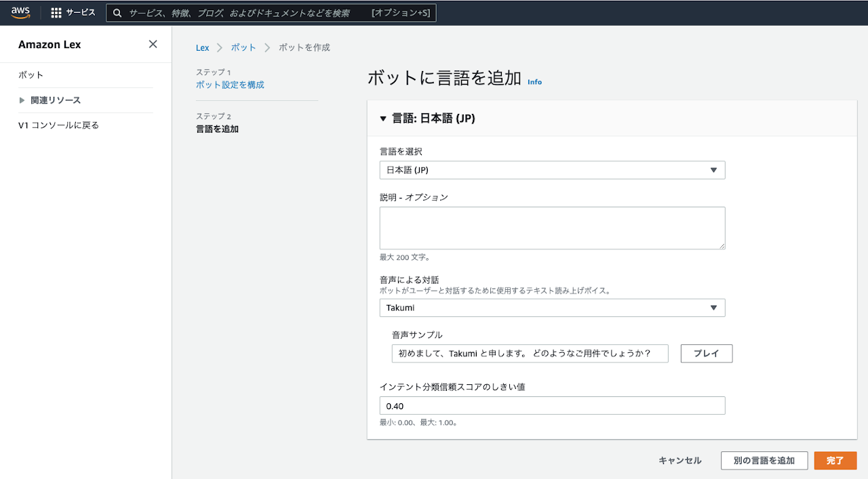The image size is (868, 479).
Task: Click the orange 完了 button
Action: [835, 461]
